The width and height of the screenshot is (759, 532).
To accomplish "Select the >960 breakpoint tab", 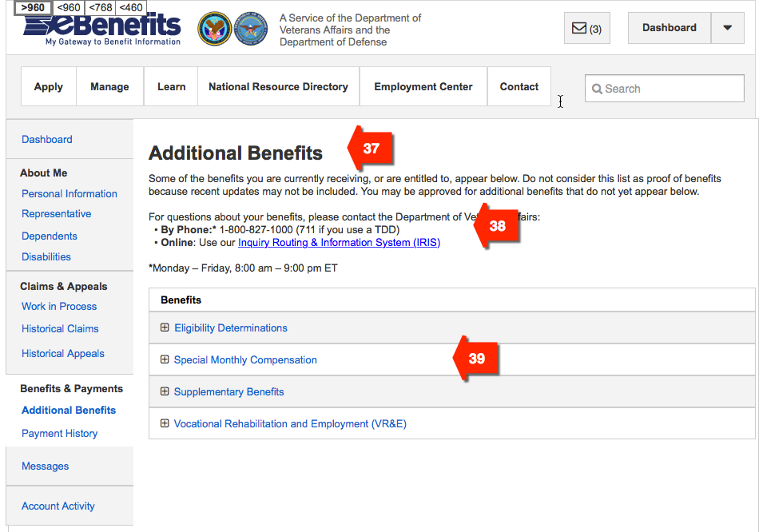I will point(33,7).
